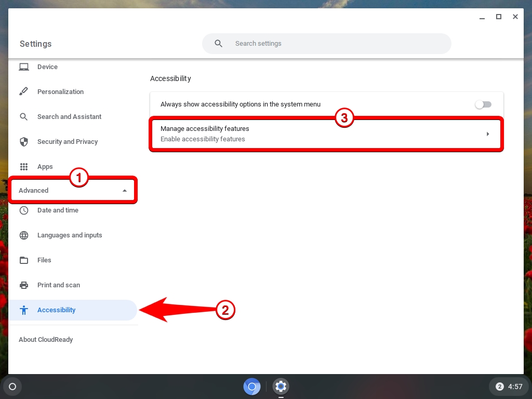Open the Chromium browser from the shelf

pyautogui.click(x=252, y=387)
